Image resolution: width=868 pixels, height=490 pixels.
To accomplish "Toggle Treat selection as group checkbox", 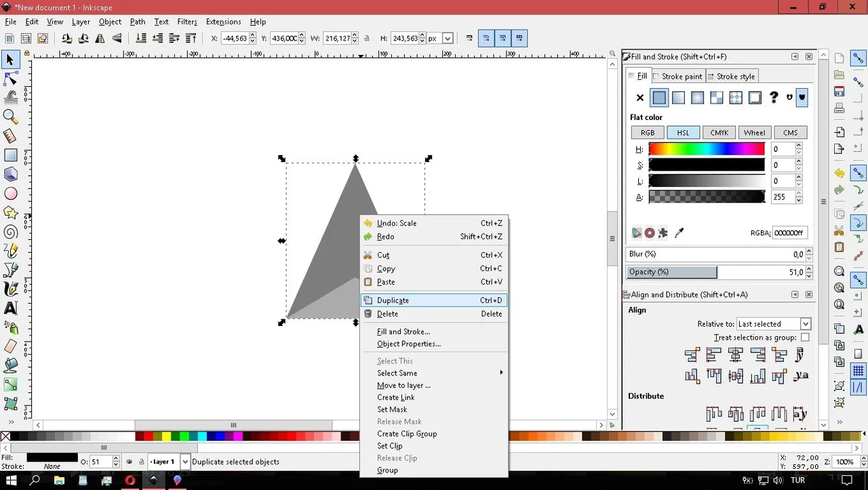I will point(805,338).
